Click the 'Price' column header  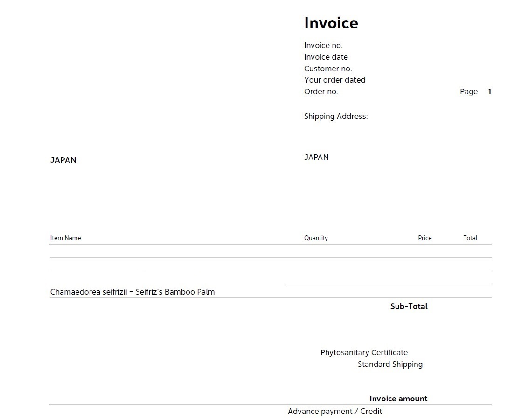point(424,238)
